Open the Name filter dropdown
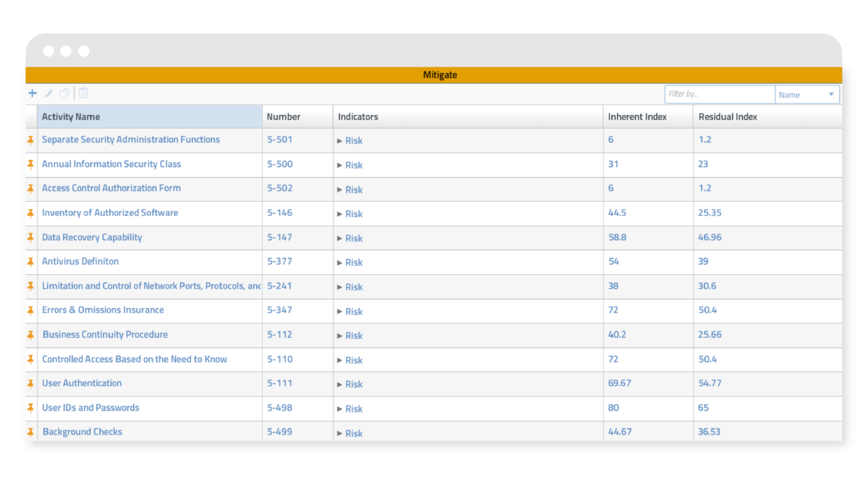This screenshot has width=868, height=499. tap(807, 94)
